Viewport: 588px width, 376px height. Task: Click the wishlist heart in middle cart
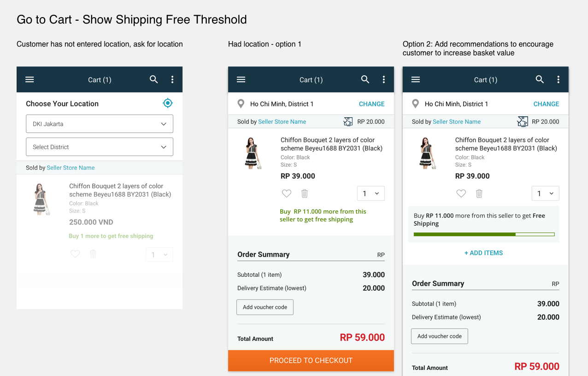tap(287, 194)
